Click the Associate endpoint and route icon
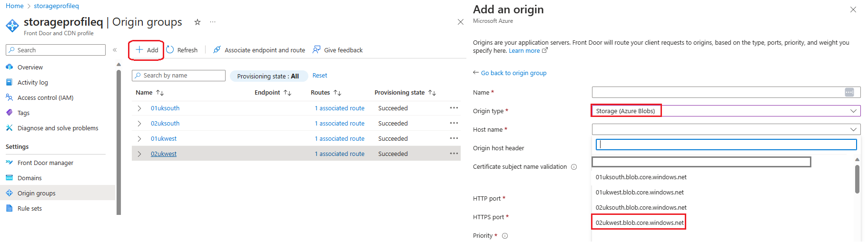 [x=217, y=50]
